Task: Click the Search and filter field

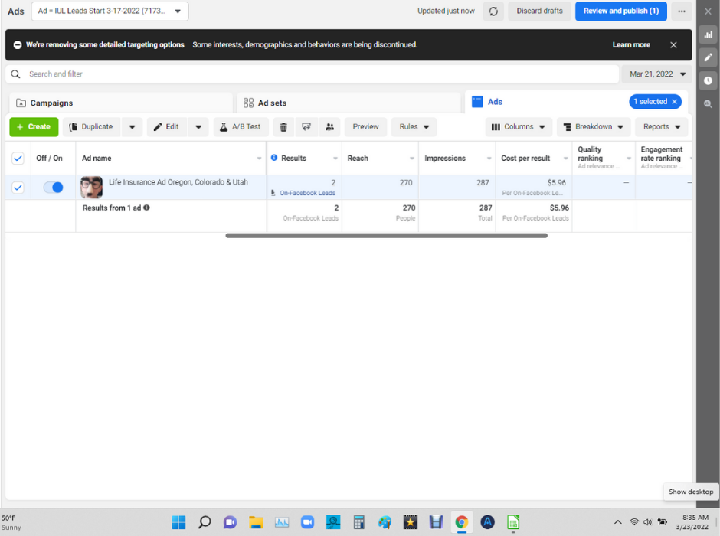Action: (312, 74)
